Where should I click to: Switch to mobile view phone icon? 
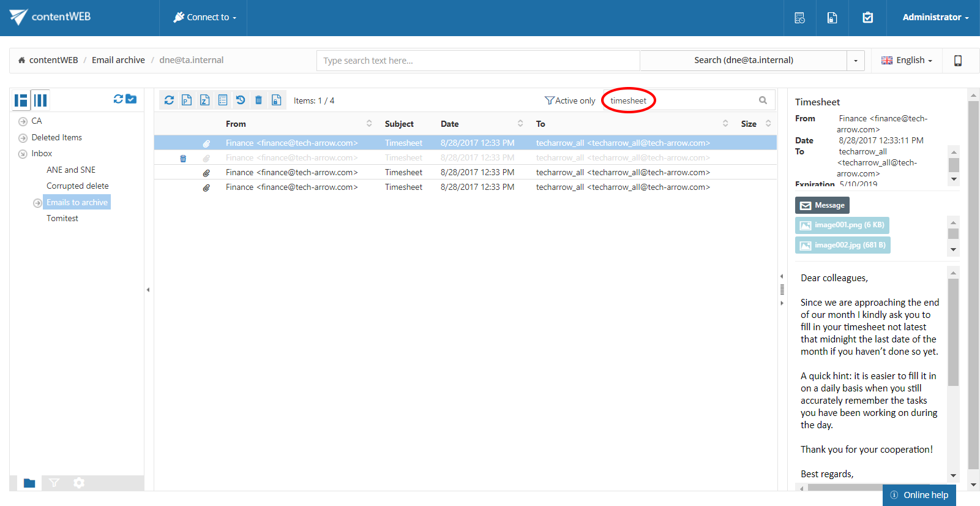[x=958, y=61]
